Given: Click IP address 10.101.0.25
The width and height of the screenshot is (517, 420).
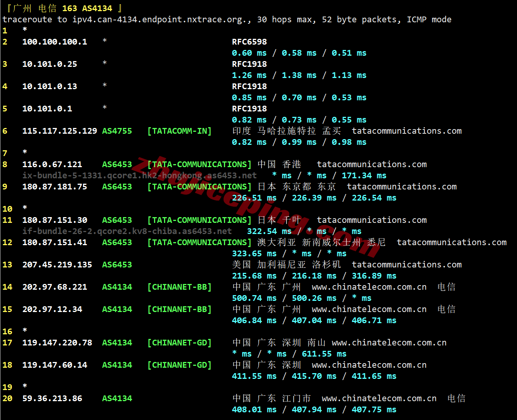Looking at the screenshot, I should [50, 64].
